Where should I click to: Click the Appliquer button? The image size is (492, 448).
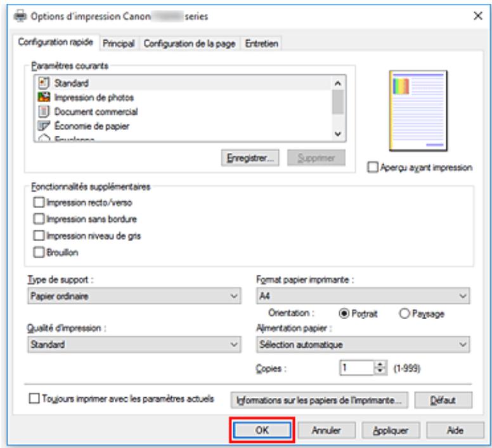391,430
